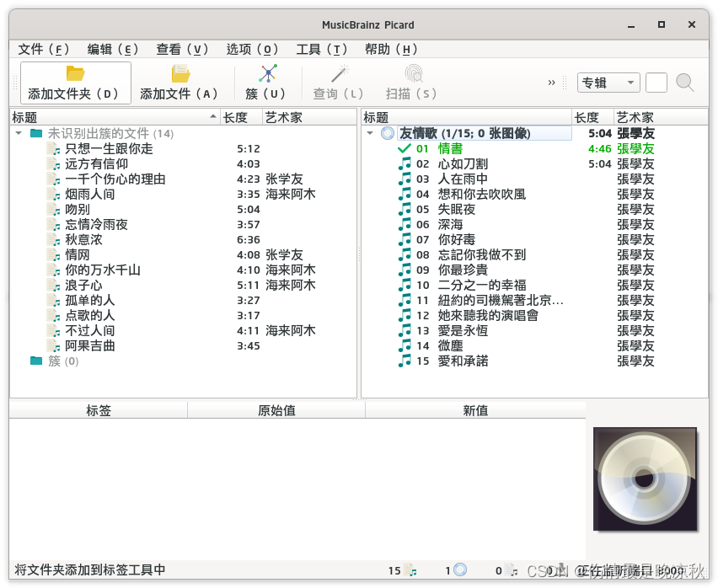The height and width of the screenshot is (588, 718).
Task: Open the 工具 (T) menu
Action: pyautogui.click(x=321, y=49)
